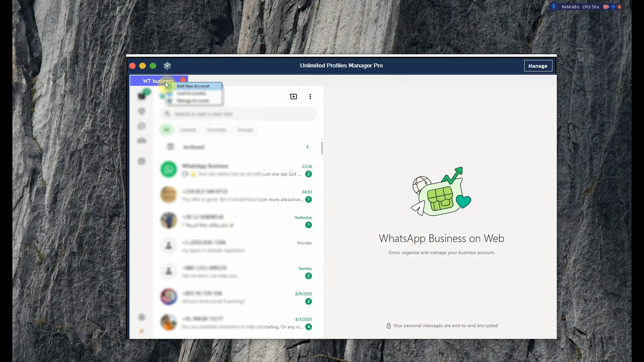Open the settings icon at sidebar bottom
The height and width of the screenshot is (362, 644).
coord(142,317)
